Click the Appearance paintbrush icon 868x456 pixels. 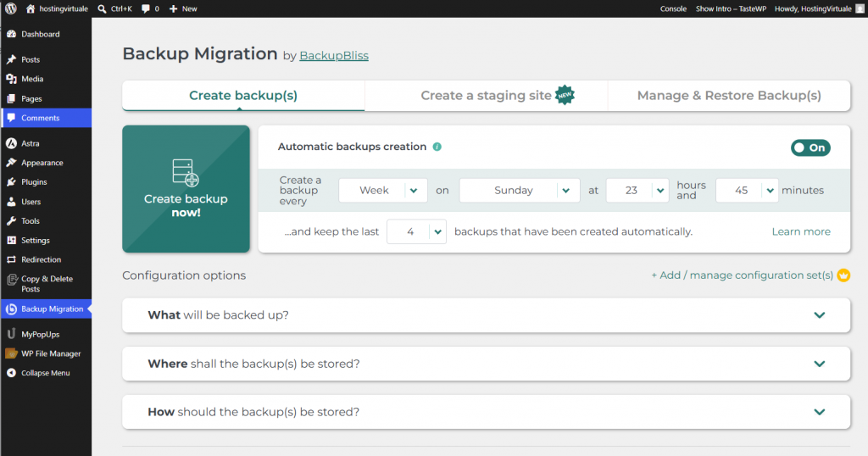pos(12,163)
